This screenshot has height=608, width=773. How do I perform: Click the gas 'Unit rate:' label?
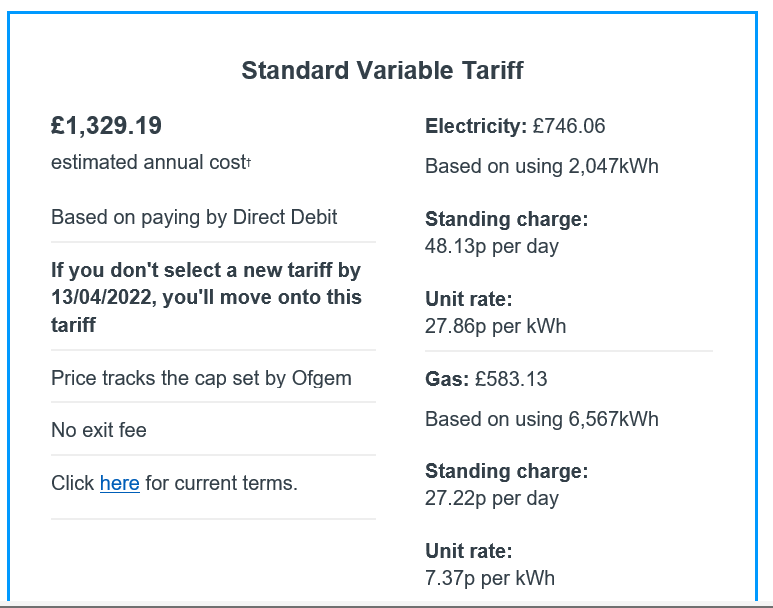click(x=469, y=551)
